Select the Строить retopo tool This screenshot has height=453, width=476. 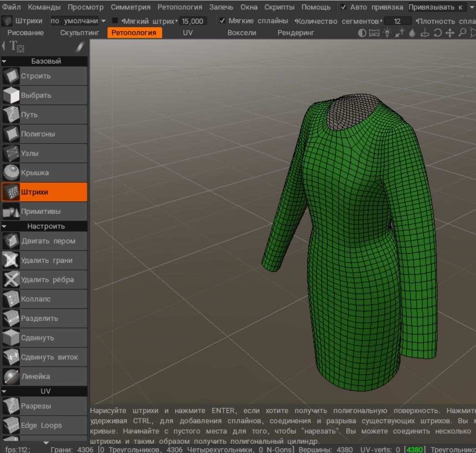click(x=44, y=76)
